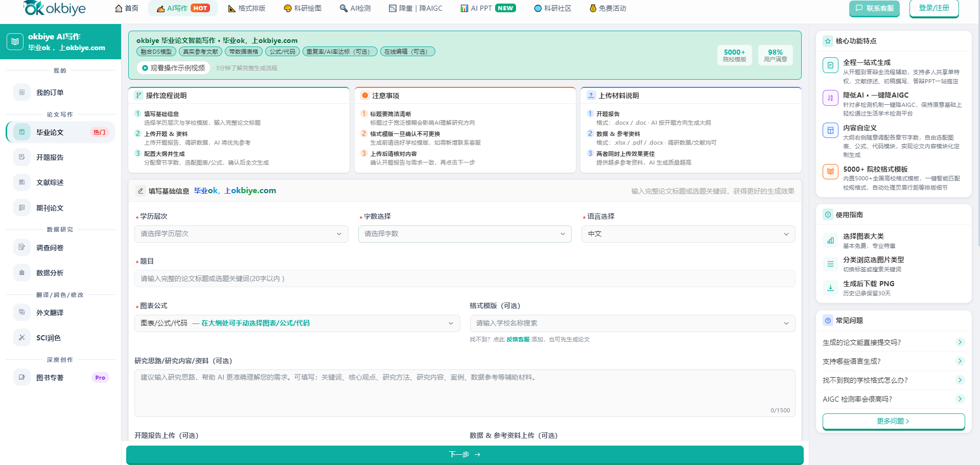
Task: Open the 学历层次 dropdown
Action: [241, 234]
